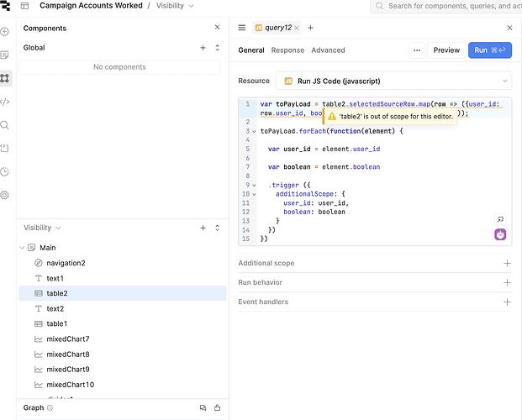The height and width of the screenshot is (420, 522).
Task: Click the warning icon in scope tooltip
Action: (x=332, y=117)
